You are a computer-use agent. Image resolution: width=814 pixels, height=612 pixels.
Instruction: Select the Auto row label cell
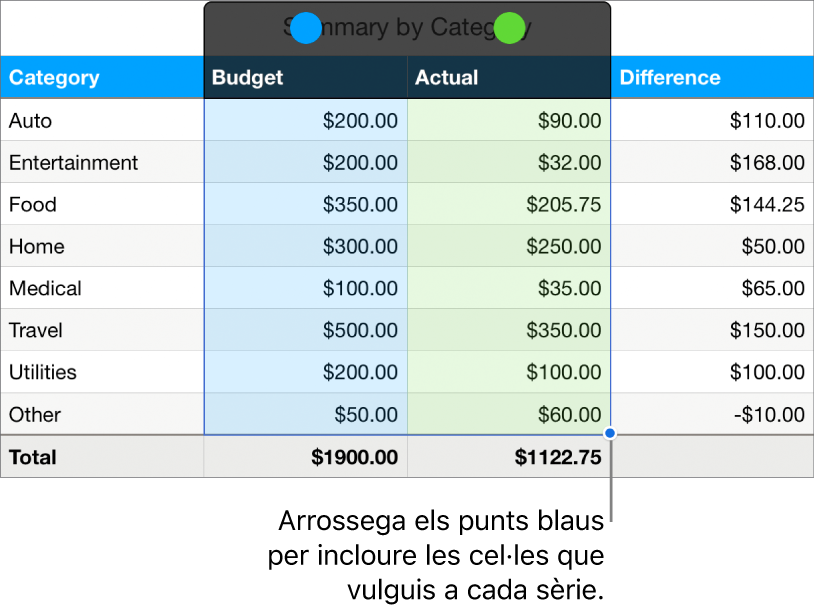(102, 121)
